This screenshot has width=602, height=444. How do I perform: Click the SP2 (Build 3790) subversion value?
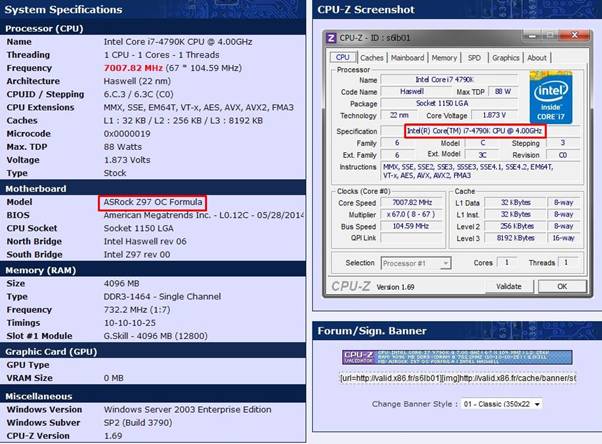coord(138,423)
